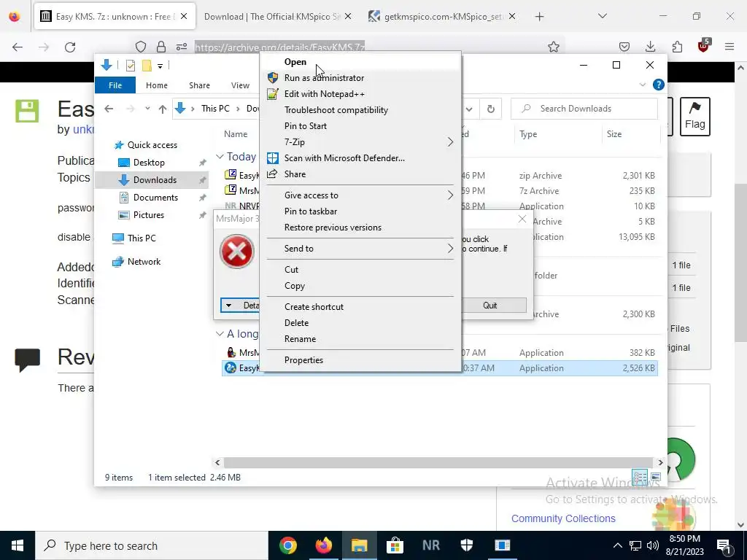
Task: Open Explorer help icon
Action: (659, 85)
